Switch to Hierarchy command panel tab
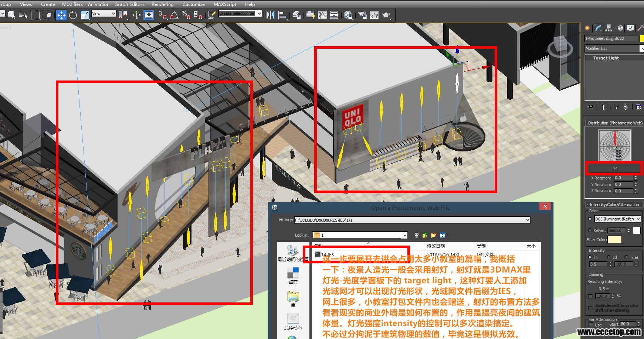The image size is (644, 339). click(x=609, y=28)
